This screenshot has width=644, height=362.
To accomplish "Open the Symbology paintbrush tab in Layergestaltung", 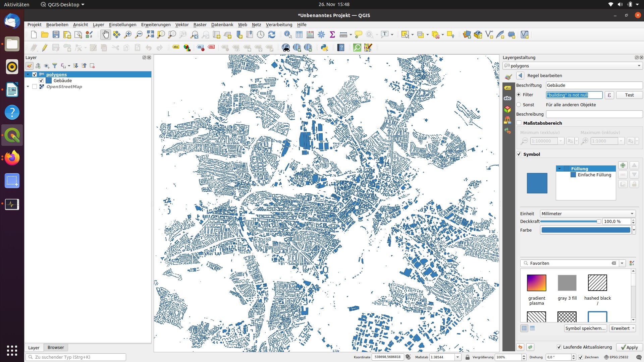I will (x=508, y=77).
